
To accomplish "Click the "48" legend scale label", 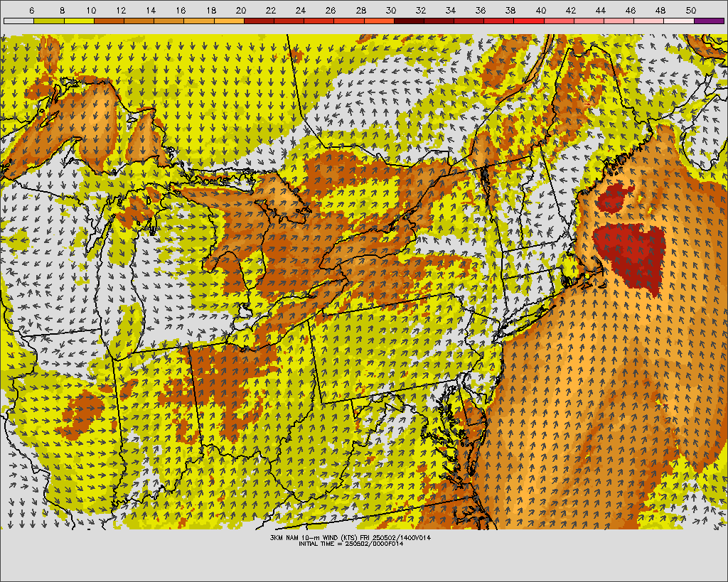I will tap(660, 10).
